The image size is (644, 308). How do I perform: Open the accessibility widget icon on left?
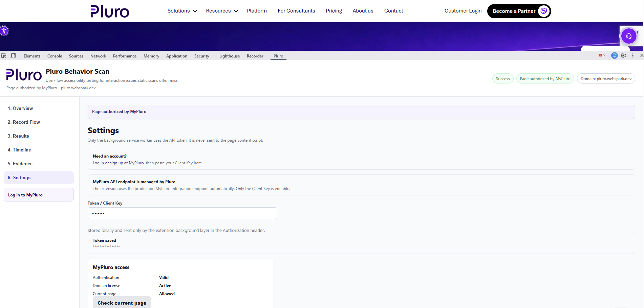click(4, 31)
